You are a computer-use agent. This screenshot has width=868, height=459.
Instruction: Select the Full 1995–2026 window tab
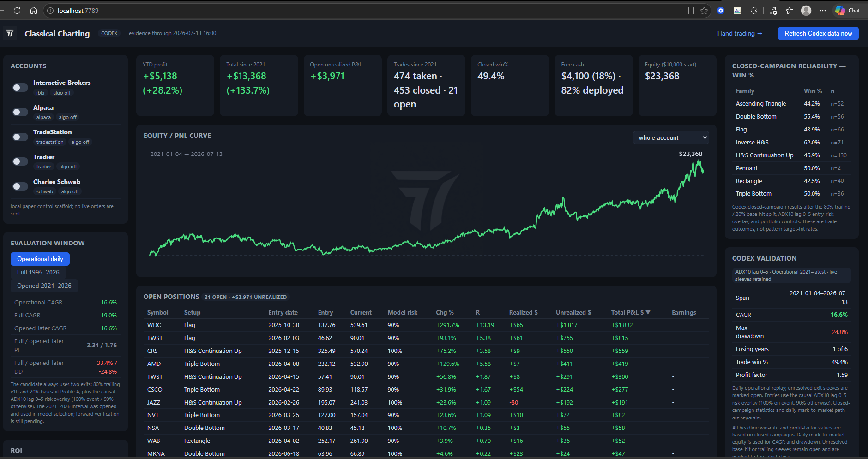(38, 272)
